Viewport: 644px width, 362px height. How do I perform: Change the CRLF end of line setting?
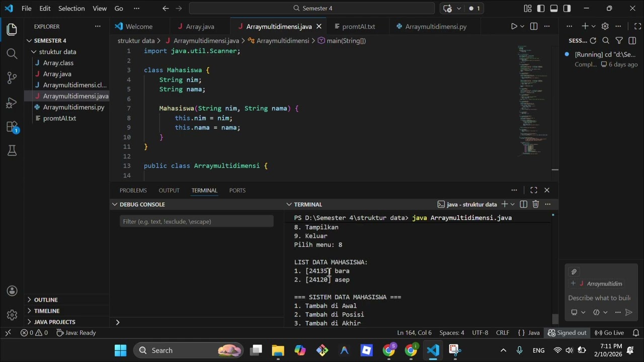click(503, 332)
